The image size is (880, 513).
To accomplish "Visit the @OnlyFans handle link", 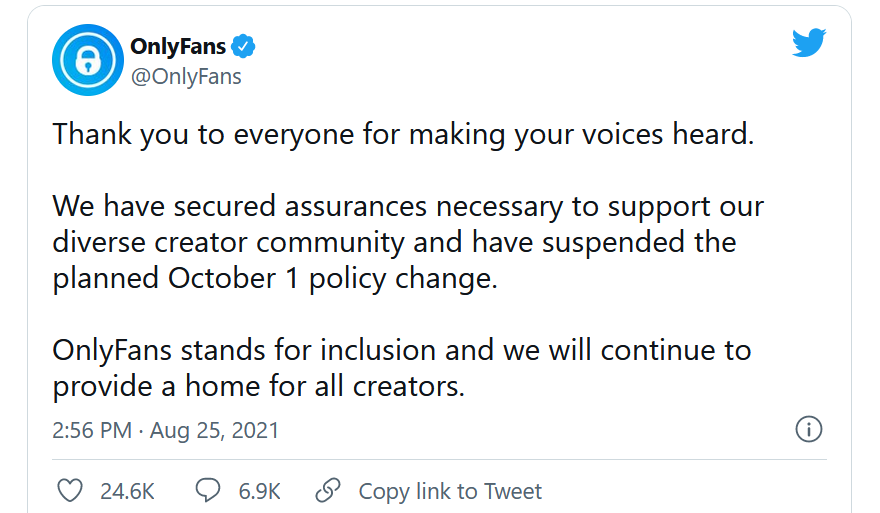I will point(186,76).
